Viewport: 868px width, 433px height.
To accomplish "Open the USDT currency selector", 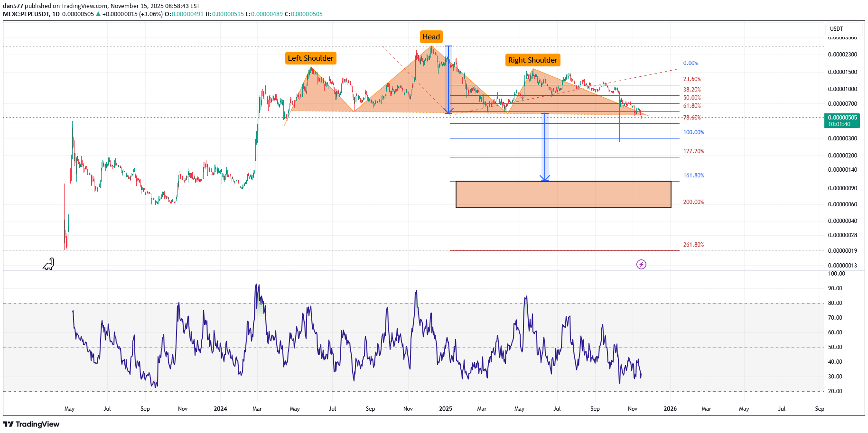I will pyautogui.click(x=843, y=29).
